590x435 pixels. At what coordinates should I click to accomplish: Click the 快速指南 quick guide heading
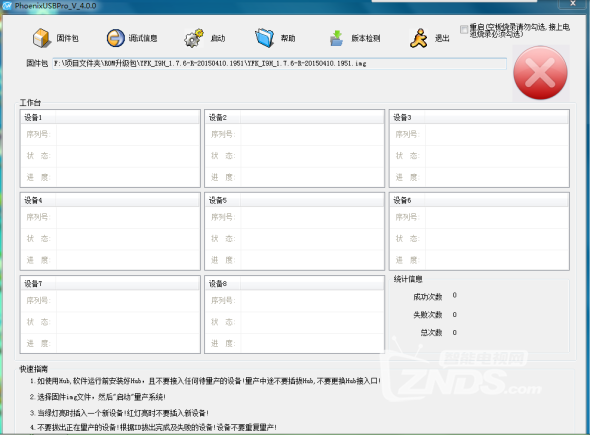click(x=33, y=369)
